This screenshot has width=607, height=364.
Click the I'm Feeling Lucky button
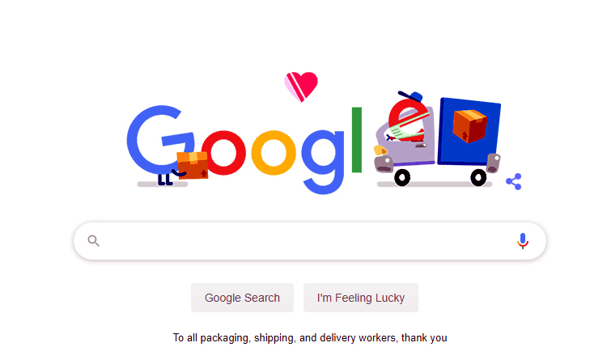click(x=361, y=298)
